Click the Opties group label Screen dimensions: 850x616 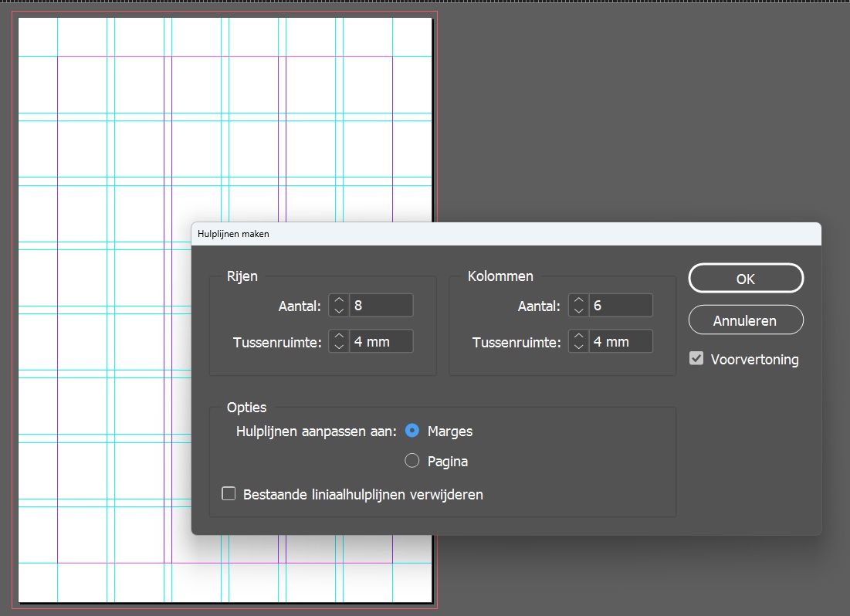[x=246, y=408]
